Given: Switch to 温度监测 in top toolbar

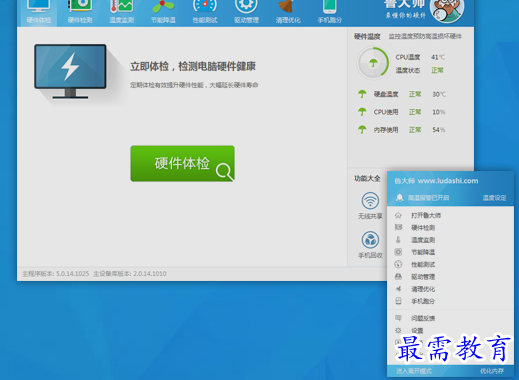Looking at the screenshot, I should (122, 13).
